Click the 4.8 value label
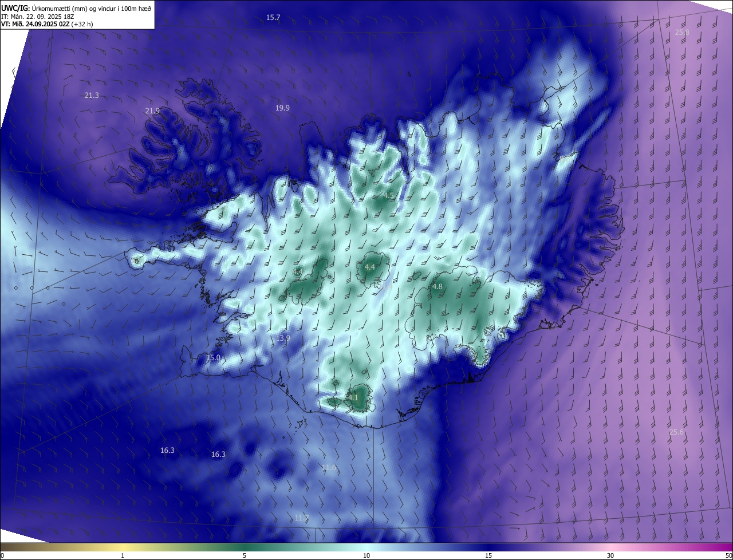 pyautogui.click(x=437, y=286)
